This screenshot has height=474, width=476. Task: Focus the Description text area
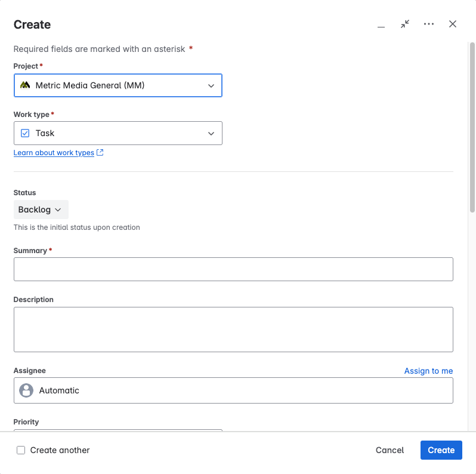click(233, 330)
